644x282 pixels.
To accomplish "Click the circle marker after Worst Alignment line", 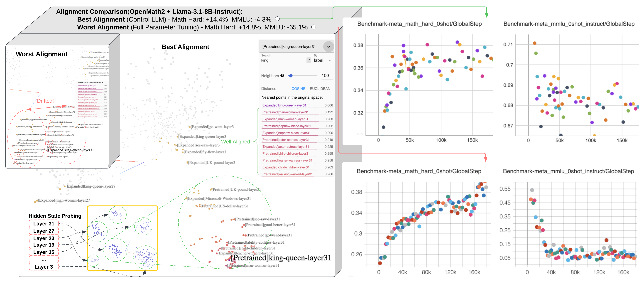I will [x=313, y=27].
